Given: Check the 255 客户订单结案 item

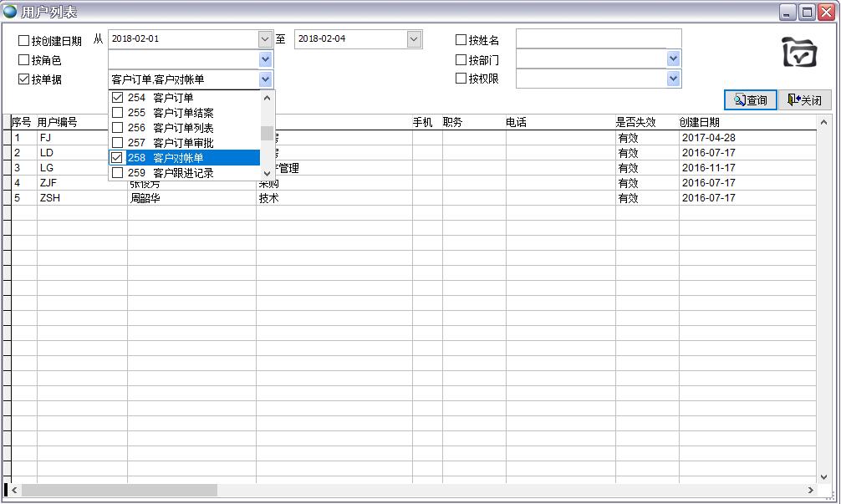Looking at the screenshot, I should (x=118, y=113).
